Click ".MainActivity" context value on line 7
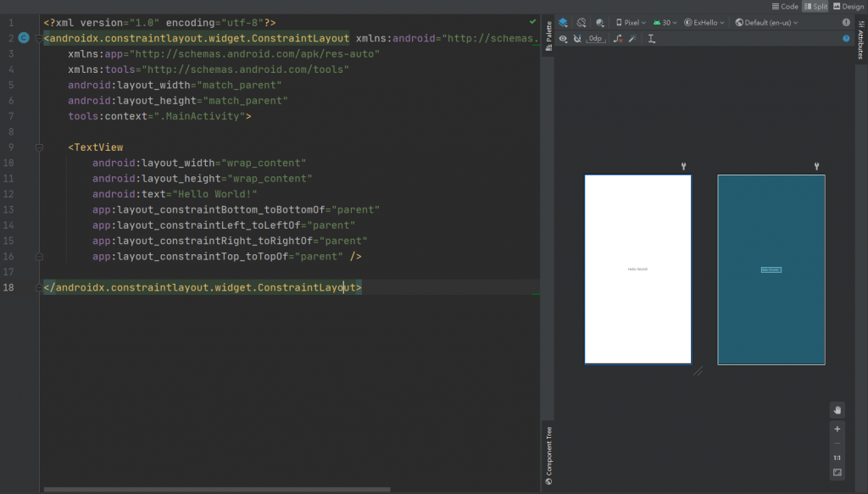868x494 pixels. click(199, 116)
